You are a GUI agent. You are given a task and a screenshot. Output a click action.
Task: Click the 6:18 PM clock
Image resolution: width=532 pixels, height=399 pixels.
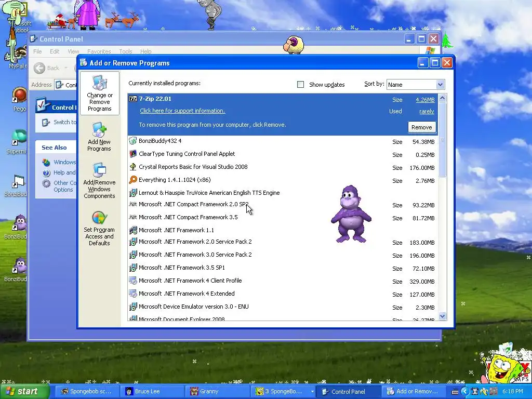click(x=512, y=392)
